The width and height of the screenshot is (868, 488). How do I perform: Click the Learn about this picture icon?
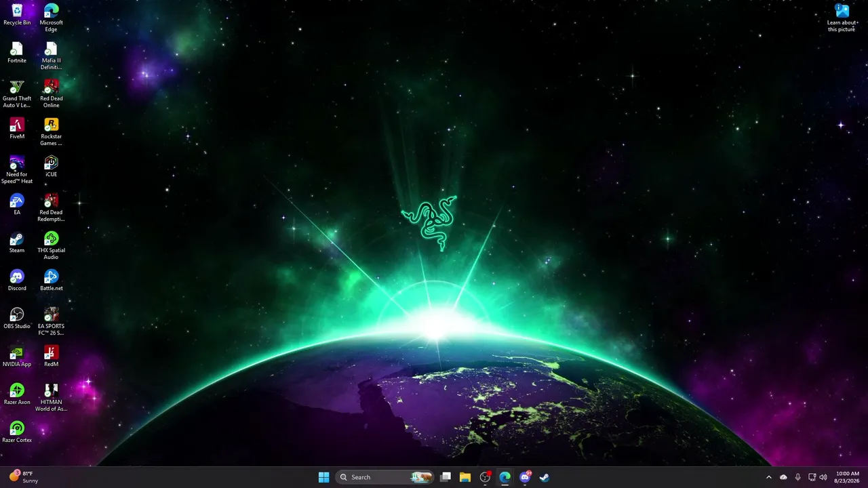pos(842,18)
